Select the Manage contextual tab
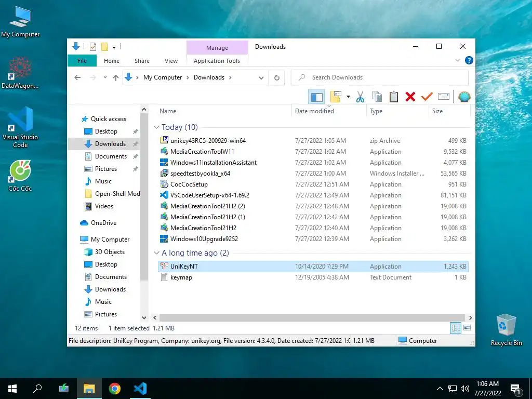This screenshot has width=532, height=399. [x=217, y=48]
